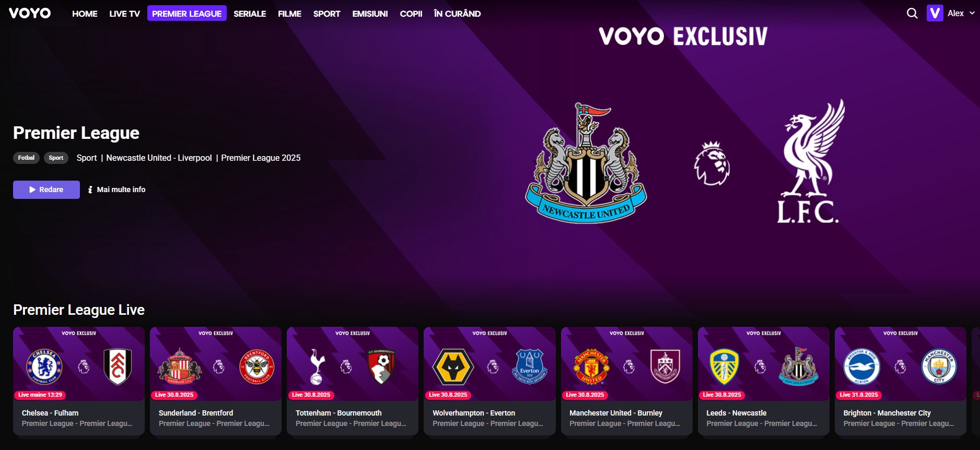
Task: Select the Manchester United - Burnley match card
Action: [627, 381]
